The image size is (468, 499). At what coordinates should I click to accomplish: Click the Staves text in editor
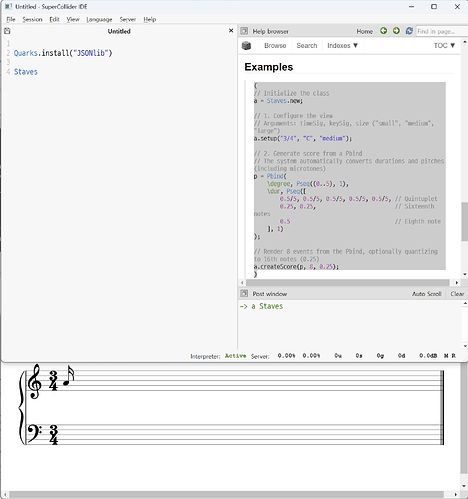pos(26,72)
